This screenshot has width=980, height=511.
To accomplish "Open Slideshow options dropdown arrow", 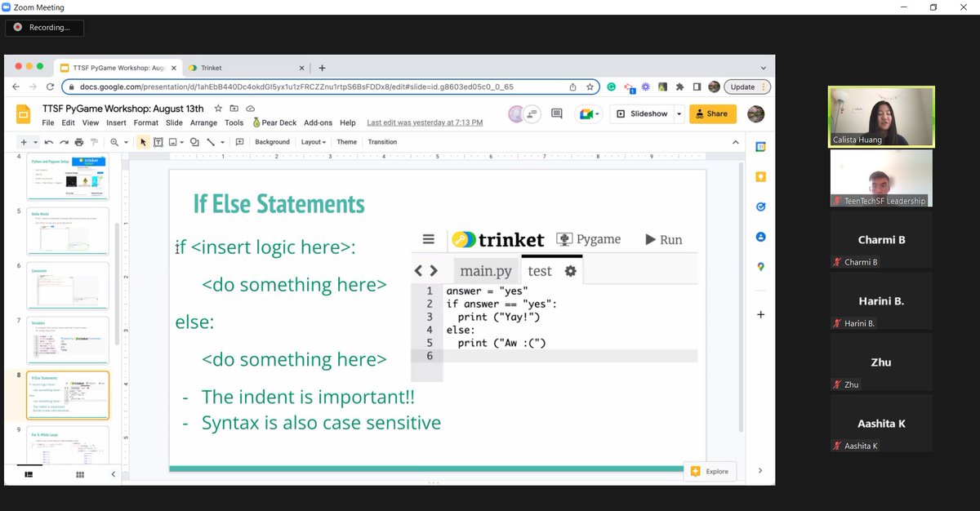I will pos(679,113).
